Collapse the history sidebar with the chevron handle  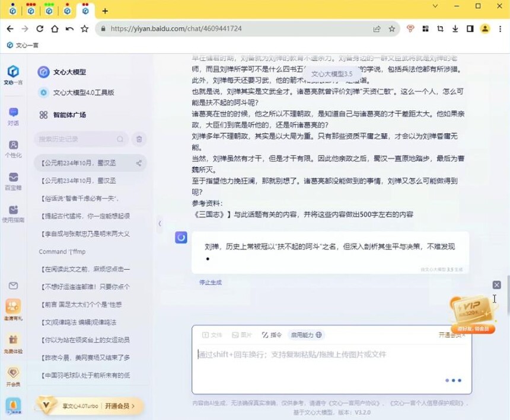(x=159, y=223)
